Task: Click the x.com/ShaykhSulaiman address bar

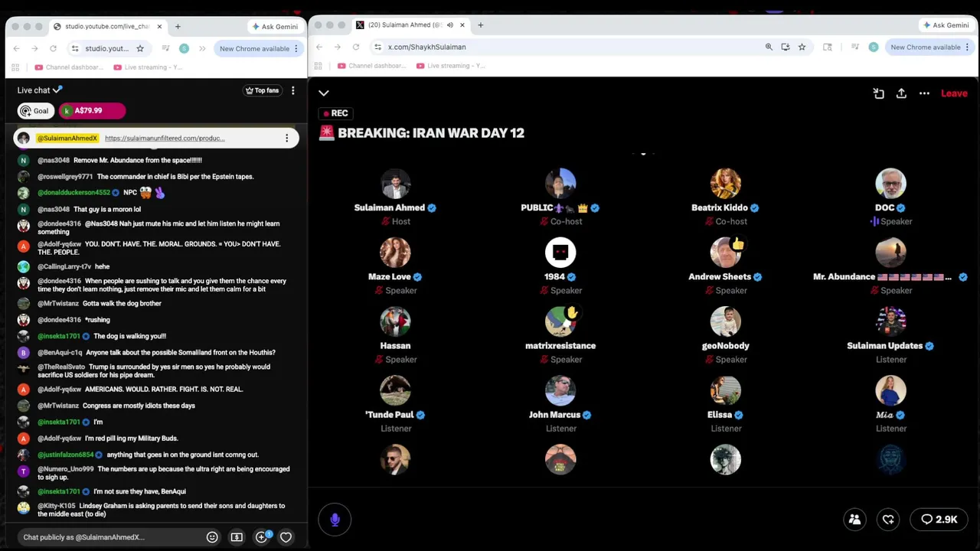Action: [567, 47]
